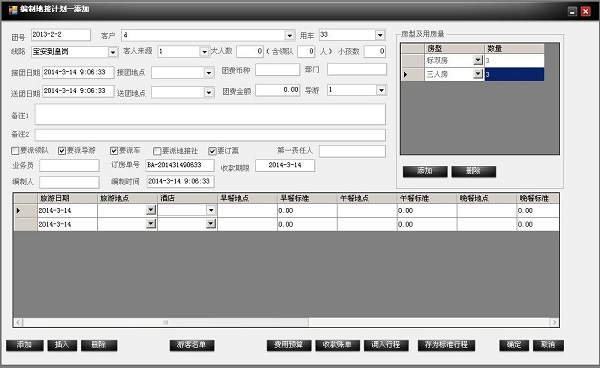Screen dimensions: 600x368
Task: Click the 备注1 text field
Action: (x=210, y=114)
